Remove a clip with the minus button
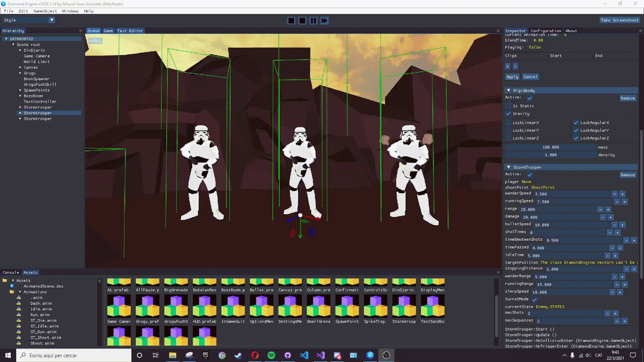The width and height of the screenshot is (644, 362). (515, 66)
